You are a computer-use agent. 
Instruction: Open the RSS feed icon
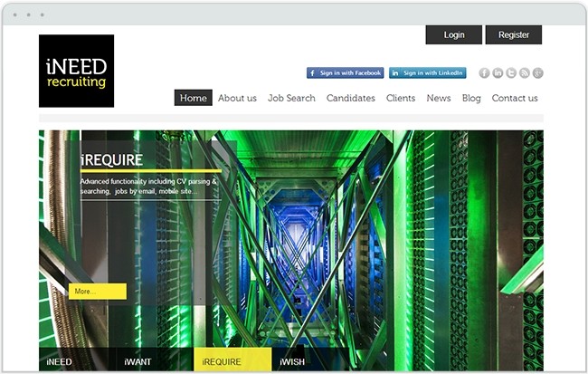[525, 72]
